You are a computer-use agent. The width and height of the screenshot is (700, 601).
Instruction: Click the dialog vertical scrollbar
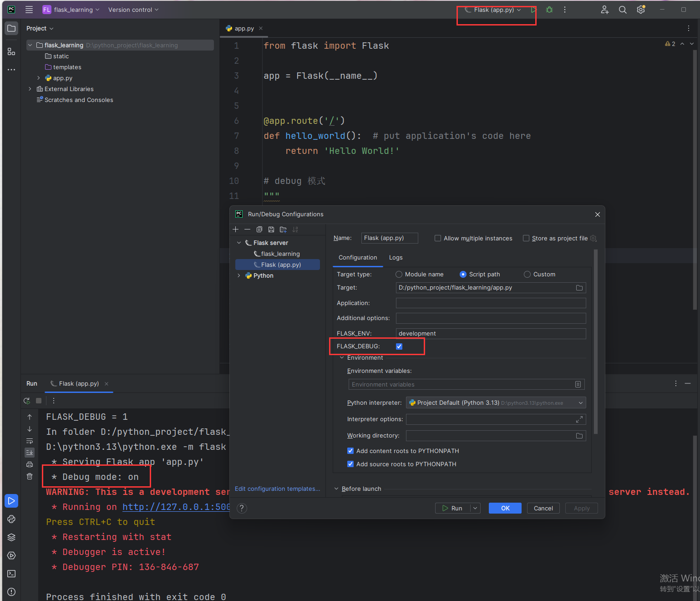[596, 341]
